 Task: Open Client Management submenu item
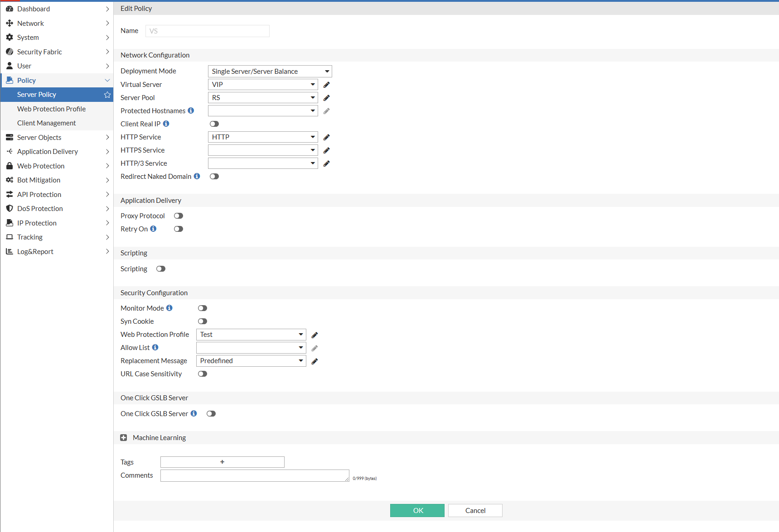[x=46, y=123]
